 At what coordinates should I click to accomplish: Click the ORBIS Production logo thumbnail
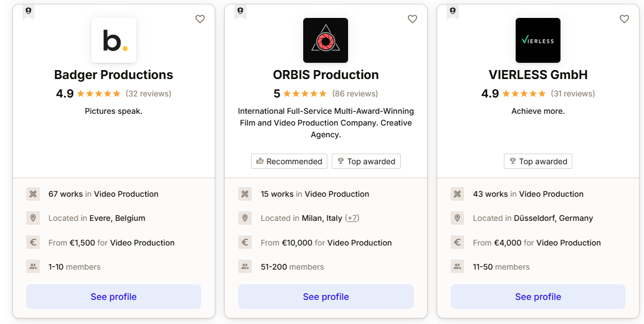pos(326,40)
